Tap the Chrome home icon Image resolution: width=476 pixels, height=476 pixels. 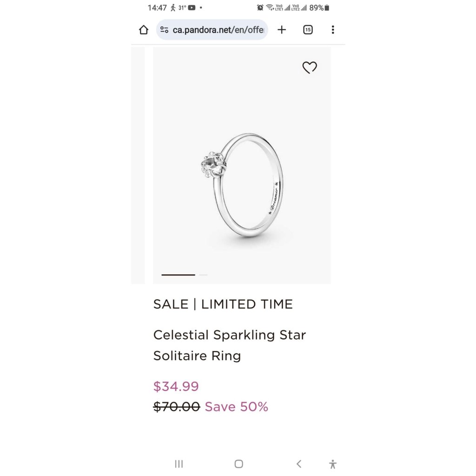pyautogui.click(x=144, y=30)
